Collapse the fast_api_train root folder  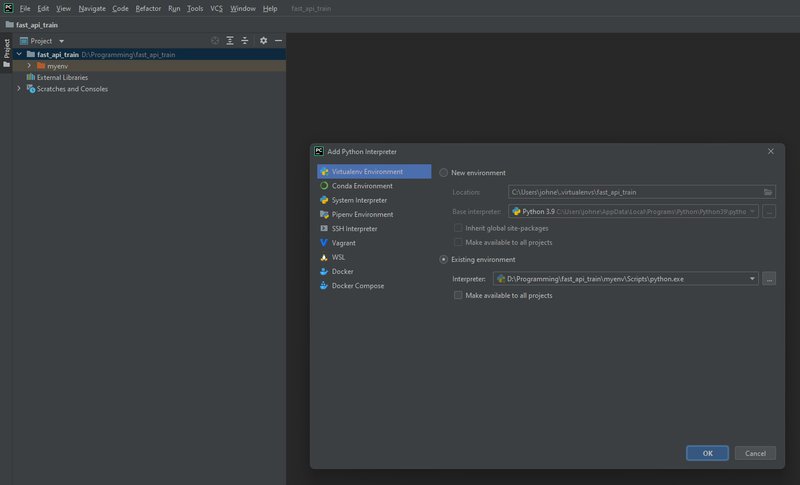pyautogui.click(x=19, y=54)
